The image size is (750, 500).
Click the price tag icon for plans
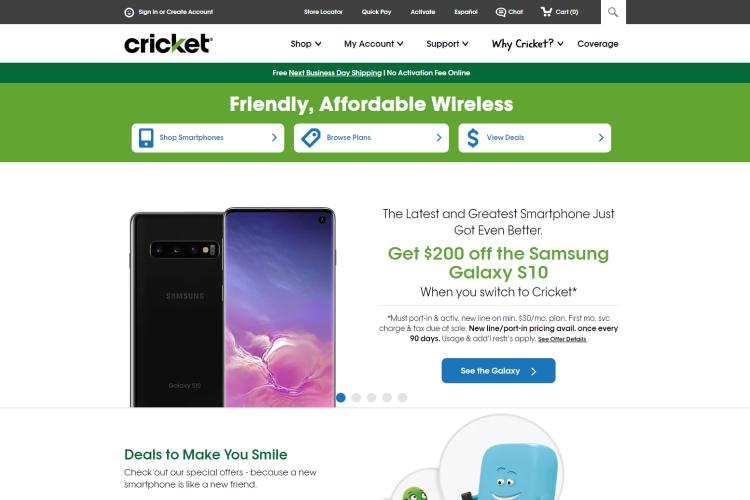(311, 138)
